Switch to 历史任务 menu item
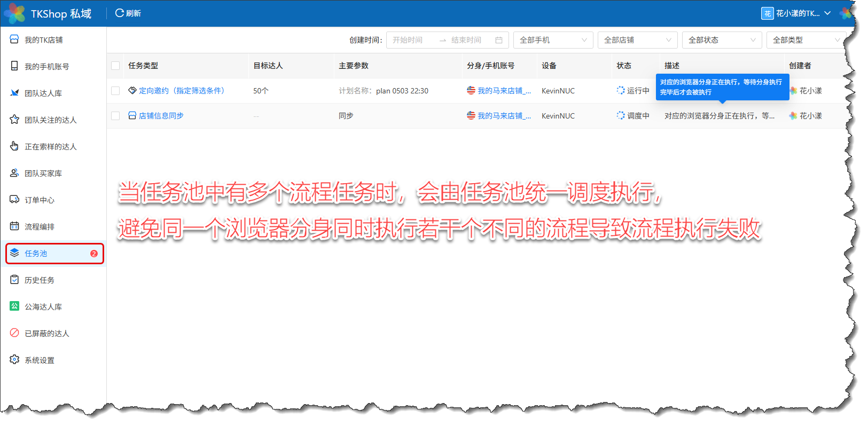The image size is (868, 426). tap(53, 280)
